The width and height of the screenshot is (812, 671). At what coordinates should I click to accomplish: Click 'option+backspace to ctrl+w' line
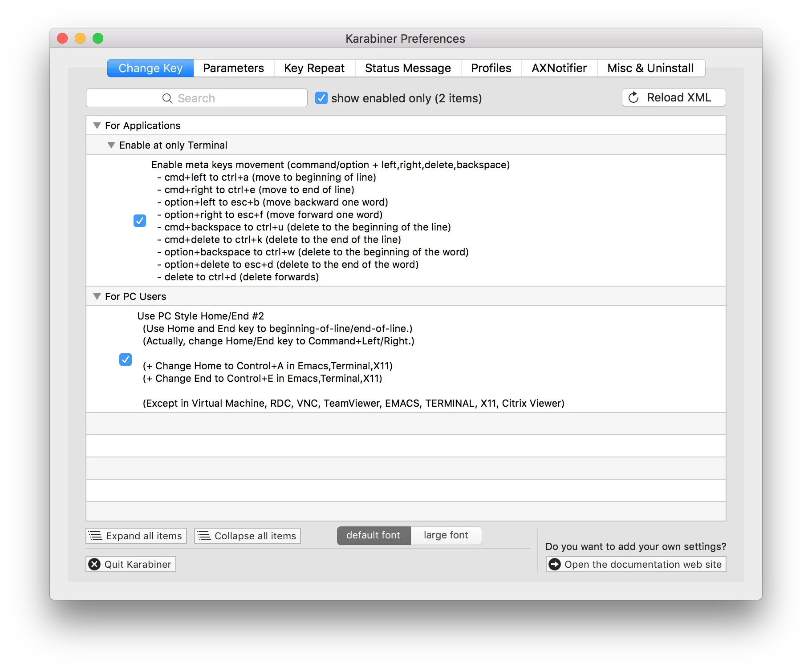click(313, 252)
